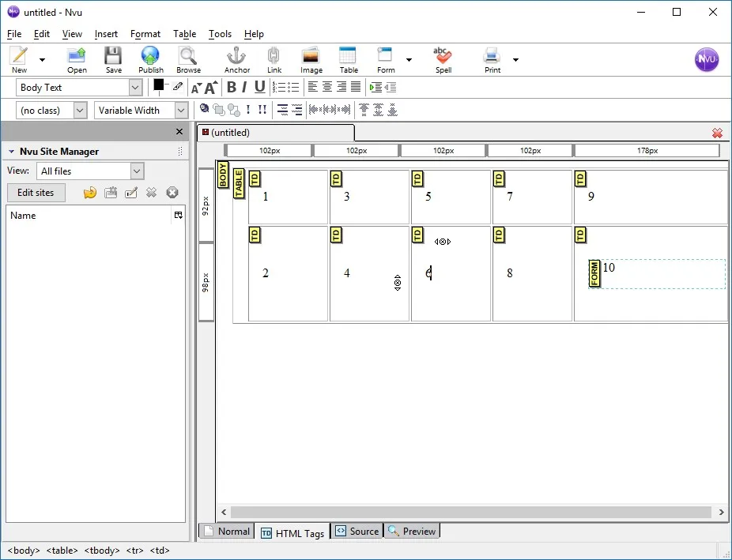Click the Link chain icon
The height and width of the screenshot is (560, 732).
click(274, 60)
